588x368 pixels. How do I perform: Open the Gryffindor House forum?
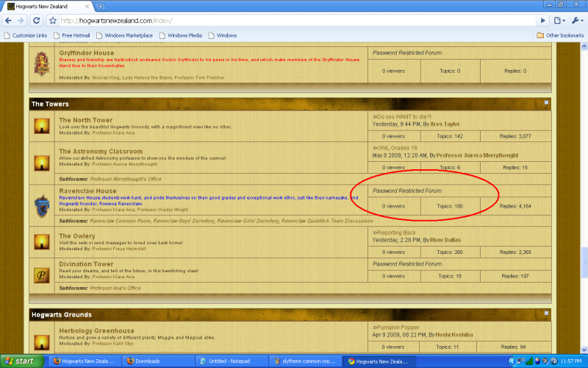pyautogui.click(x=87, y=53)
